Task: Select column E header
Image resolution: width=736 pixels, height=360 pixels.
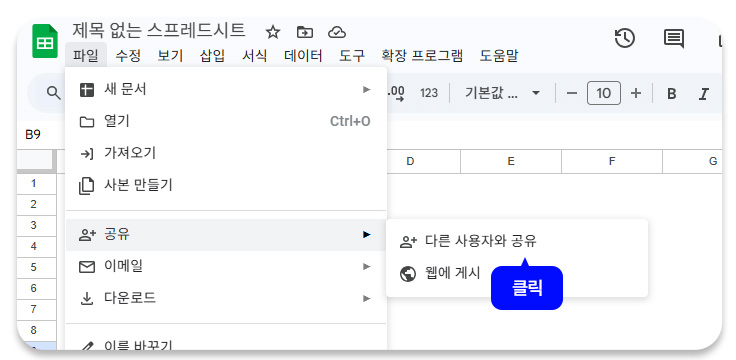Action: 511,161
